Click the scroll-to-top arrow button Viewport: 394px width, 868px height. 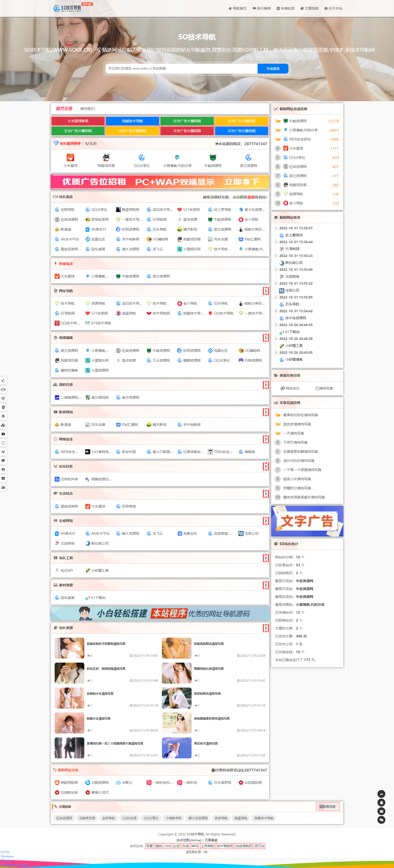coord(381,793)
